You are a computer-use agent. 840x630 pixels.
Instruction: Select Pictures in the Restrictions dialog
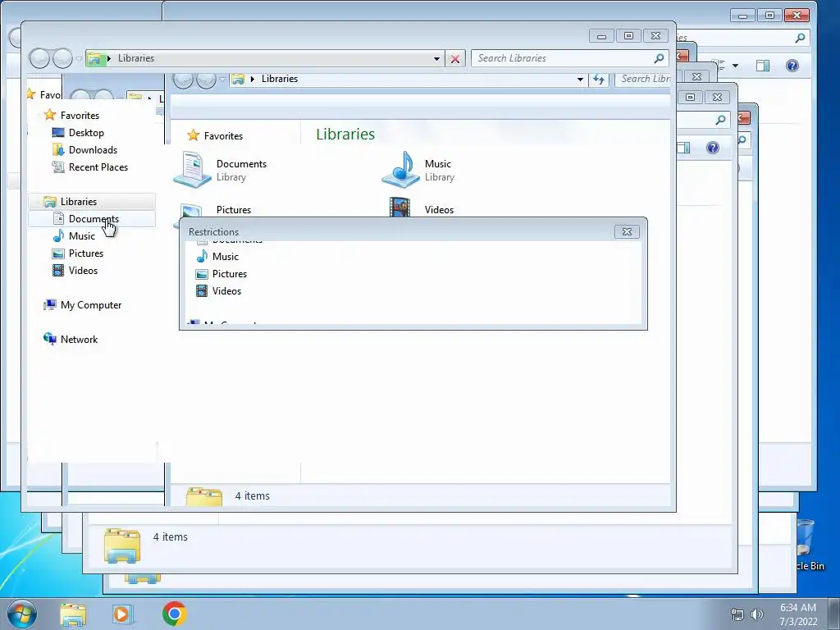click(x=230, y=274)
